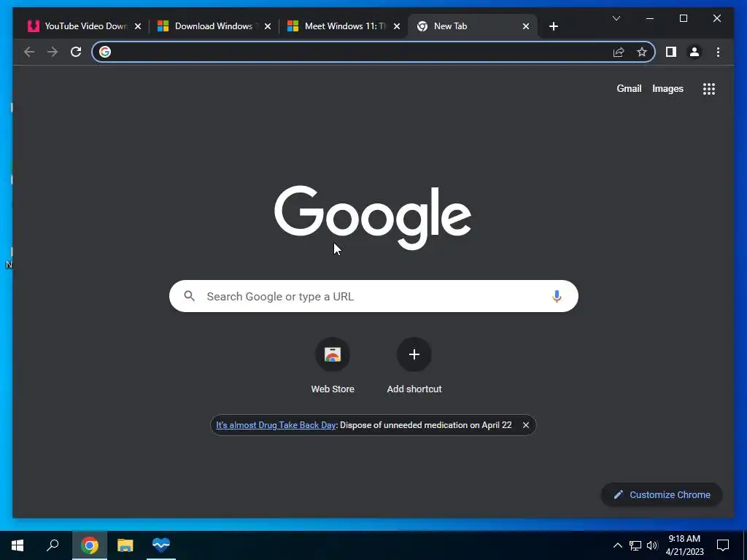Open the volume control in tray
747x560 pixels.
[652, 545]
